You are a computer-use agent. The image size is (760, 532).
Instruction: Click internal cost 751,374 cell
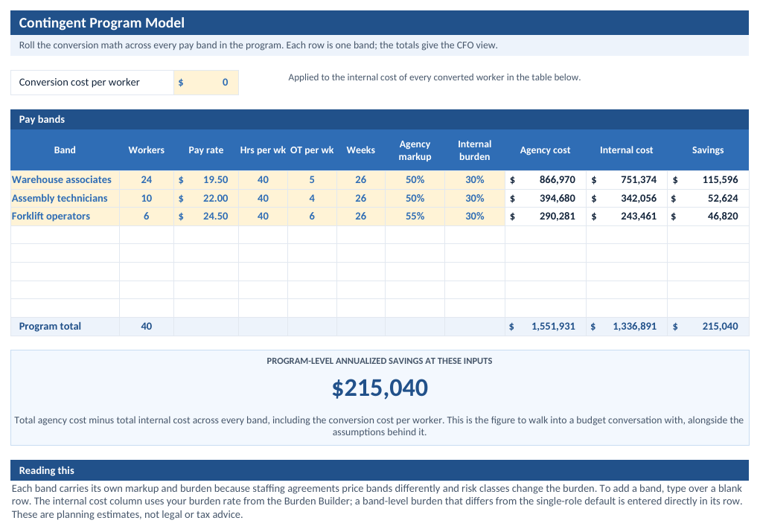coord(627,180)
